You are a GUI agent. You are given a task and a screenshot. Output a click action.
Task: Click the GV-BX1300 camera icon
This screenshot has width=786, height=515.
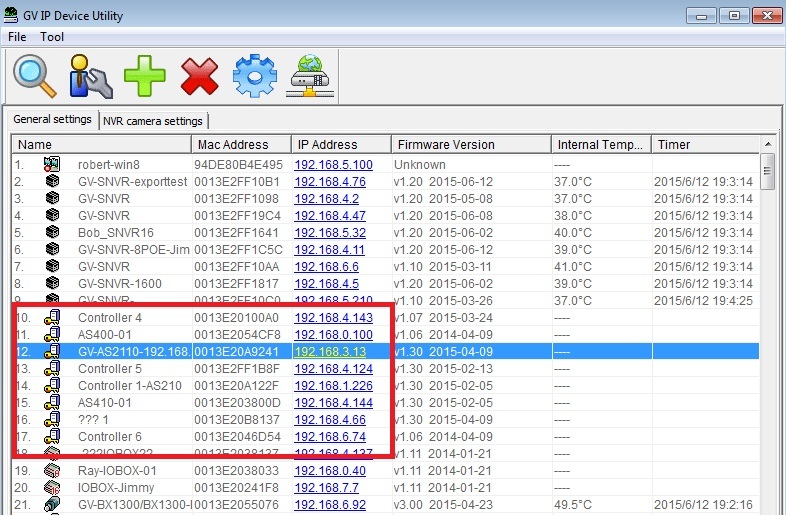coord(52,504)
